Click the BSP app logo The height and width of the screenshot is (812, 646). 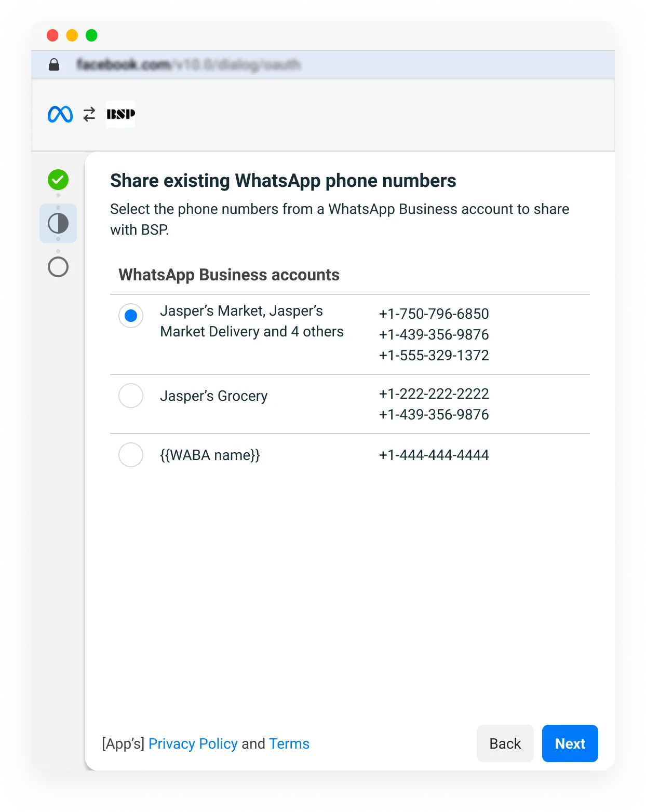tap(120, 114)
